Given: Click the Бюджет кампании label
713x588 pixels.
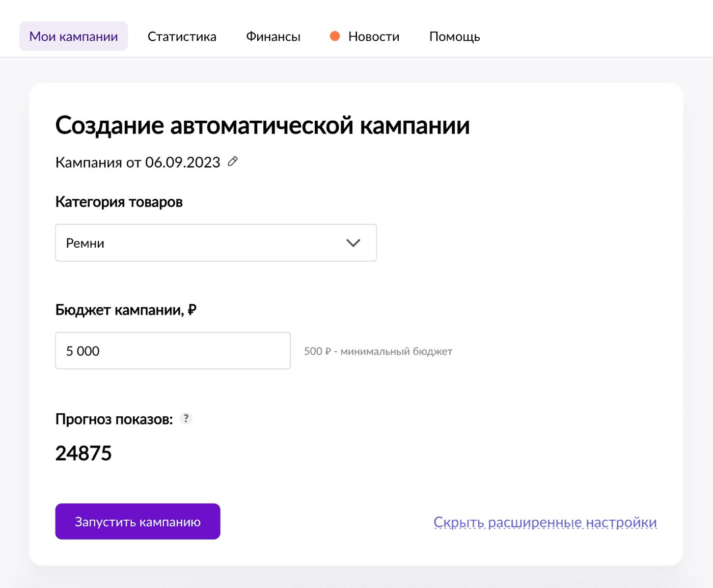Looking at the screenshot, I should click(126, 310).
